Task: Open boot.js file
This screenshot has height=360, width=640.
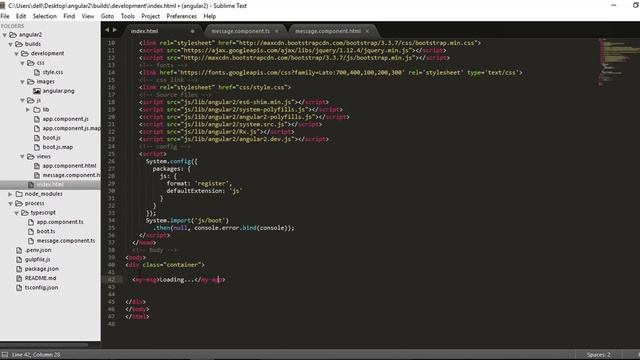Action: coord(51,138)
